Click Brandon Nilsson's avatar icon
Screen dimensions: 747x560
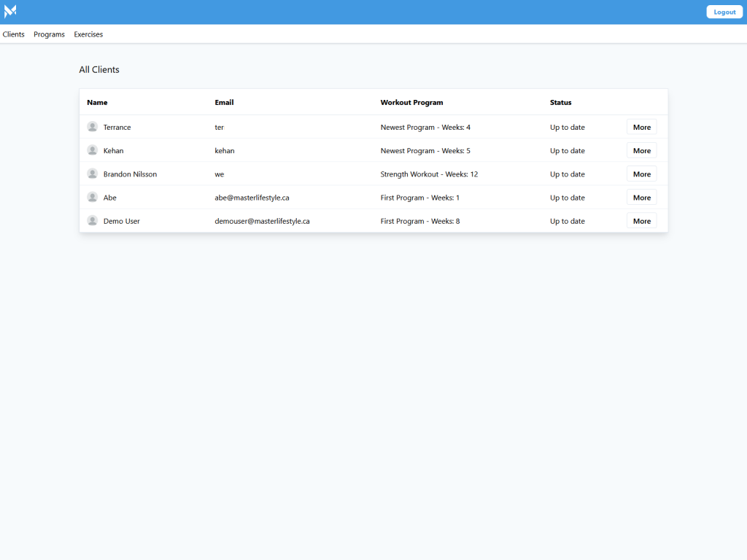(x=92, y=173)
